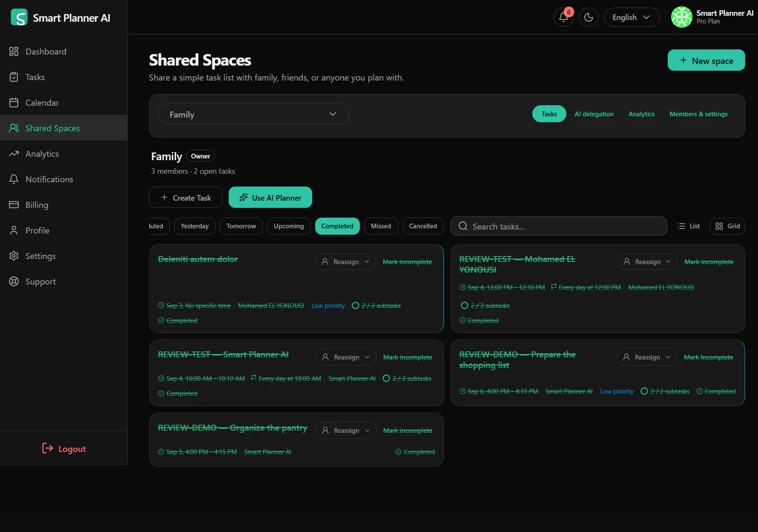Select the Upcoming filter chip
The height and width of the screenshot is (532, 758).
tap(289, 226)
